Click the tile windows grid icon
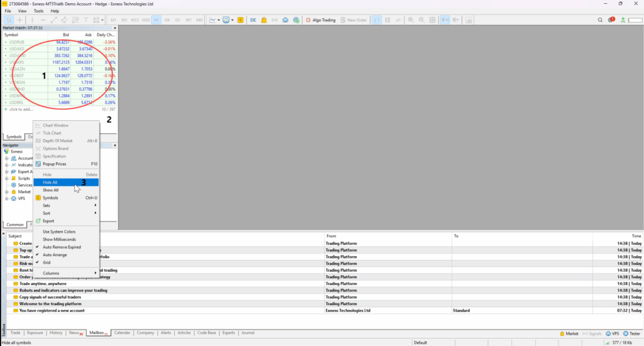The width and height of the screenshot is (644, 346). pos(431,20)
